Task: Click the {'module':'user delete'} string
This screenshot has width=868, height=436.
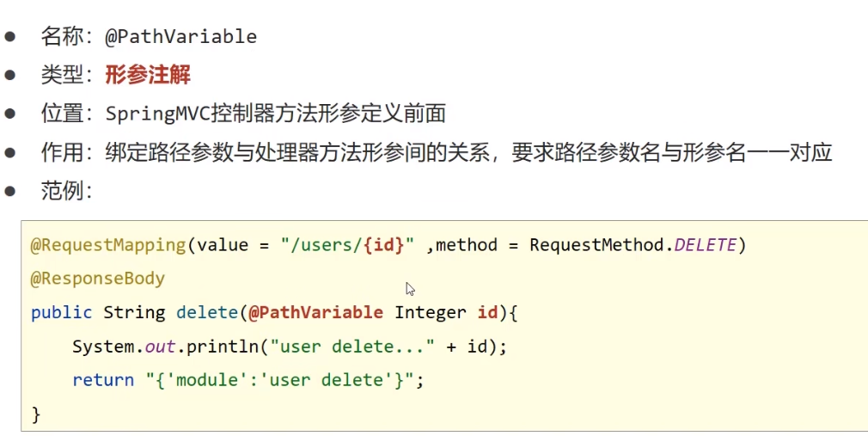Action: point(279,381)
